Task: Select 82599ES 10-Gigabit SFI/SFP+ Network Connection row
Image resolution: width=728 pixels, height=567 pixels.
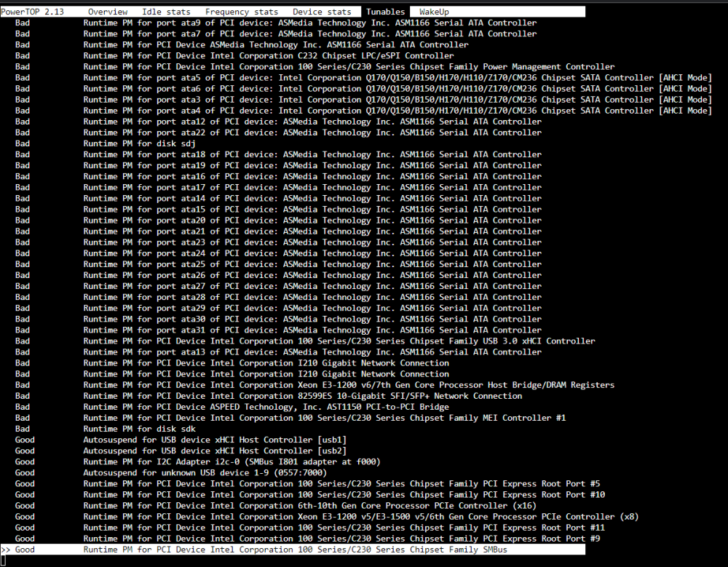Action: point(269,396)
